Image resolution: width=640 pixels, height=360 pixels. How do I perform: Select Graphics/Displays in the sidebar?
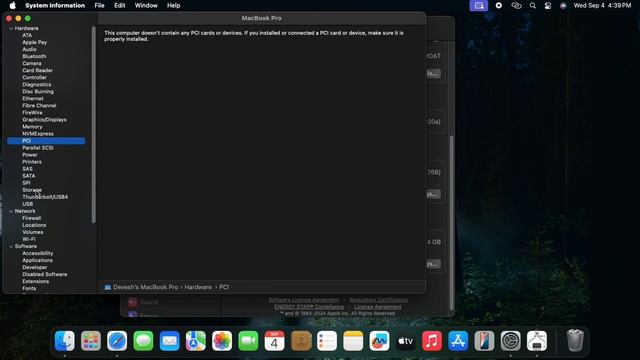click(44, 120)
